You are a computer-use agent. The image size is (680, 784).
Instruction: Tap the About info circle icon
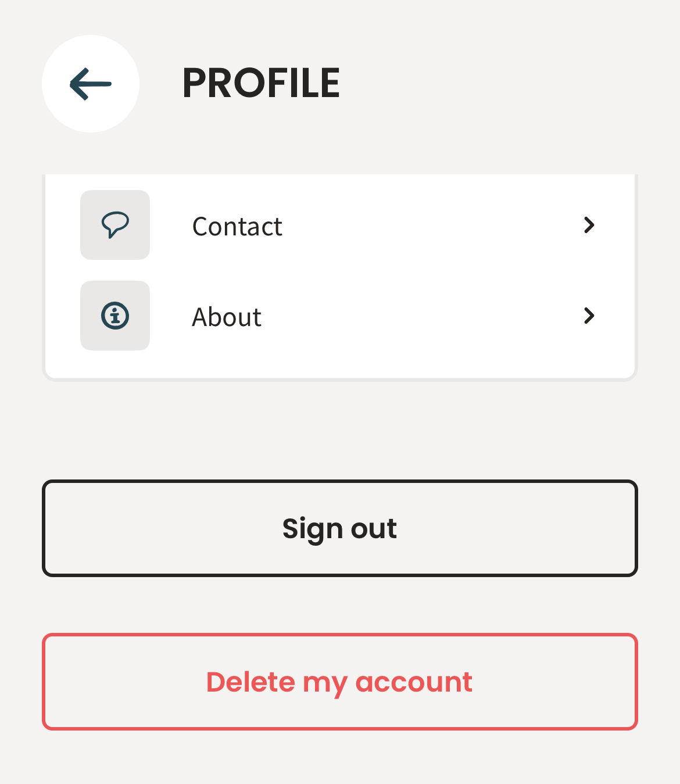coord(115,316)
